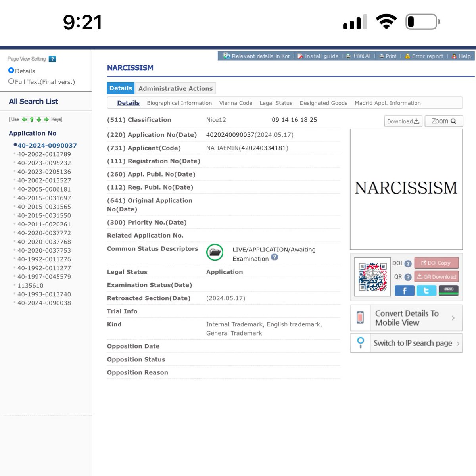Select the Details radio button
476x476 pixels.
click(11, 71)
